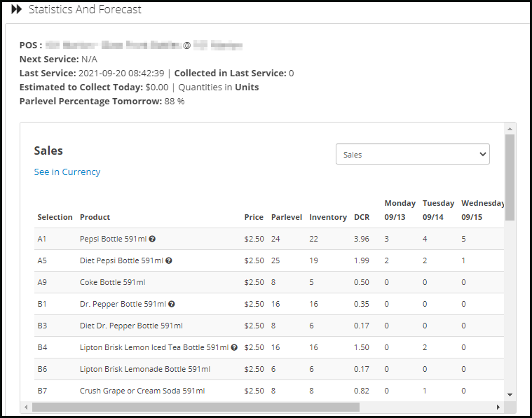Click the horizontal scrollbar right arrow
Image resolution: width=532 pixels, height=418 pixels.
(498, 407)
